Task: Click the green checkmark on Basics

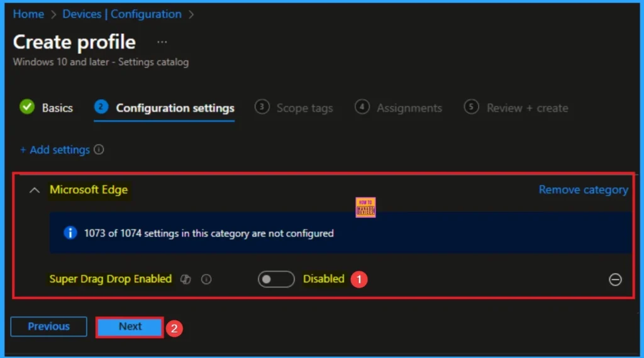Action: [x=27, y=107]
